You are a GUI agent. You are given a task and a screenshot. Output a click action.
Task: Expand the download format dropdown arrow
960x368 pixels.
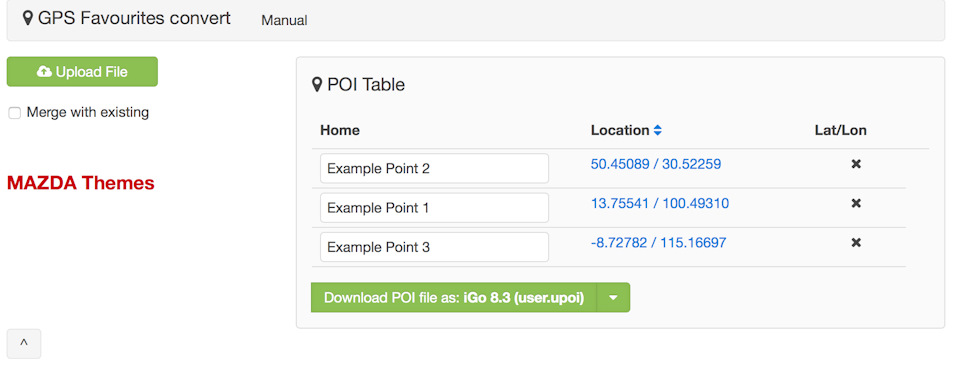pos(613,298)
